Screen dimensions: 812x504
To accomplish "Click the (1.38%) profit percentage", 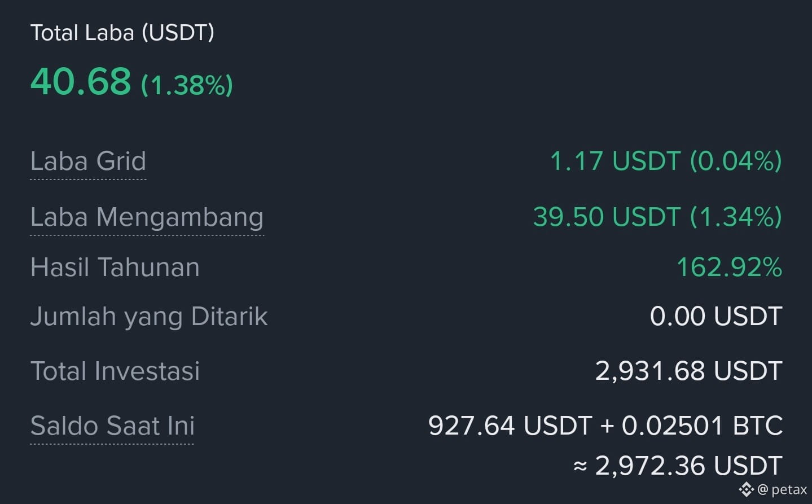I will (187, 85).
